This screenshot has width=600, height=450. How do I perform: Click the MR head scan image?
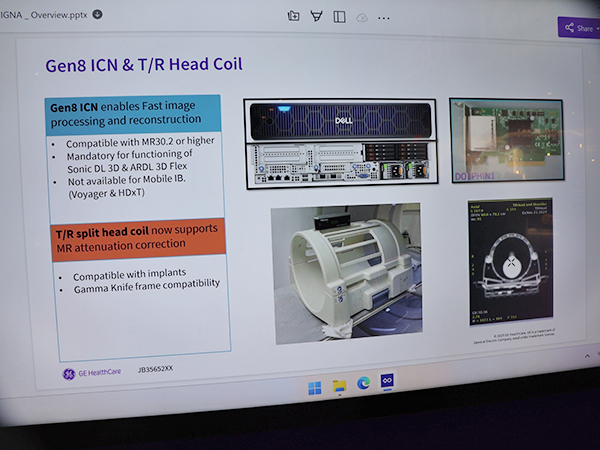(x=506, y=269)
